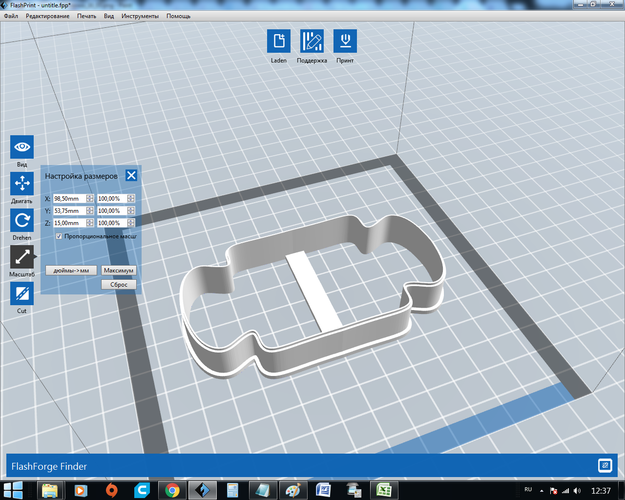This screenshot has width=625, height=500.
Task: Show hidden system tray icons arrow
Action: point(541,491)
